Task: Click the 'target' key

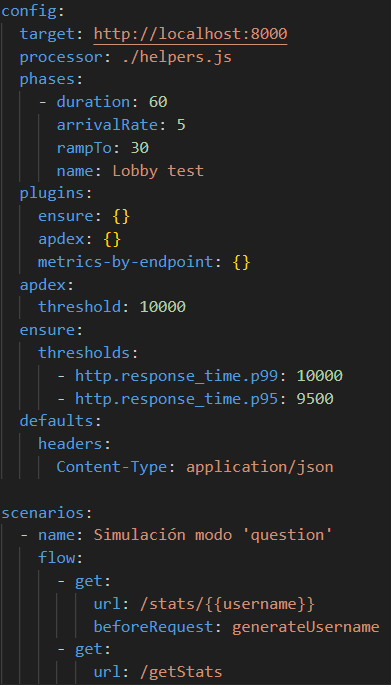Action: [47, 34]
